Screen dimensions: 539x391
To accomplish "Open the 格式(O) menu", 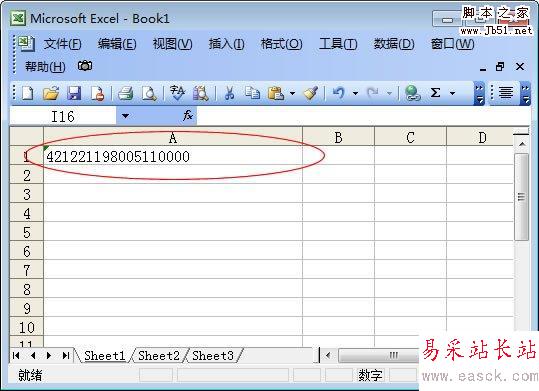I will tap(281, 44).
